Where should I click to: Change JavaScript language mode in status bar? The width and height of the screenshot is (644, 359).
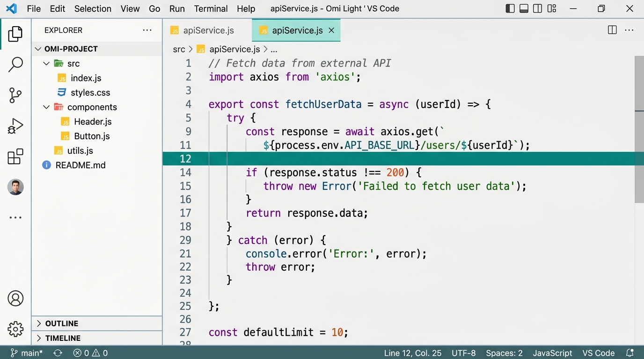click(x=552, y=353)
